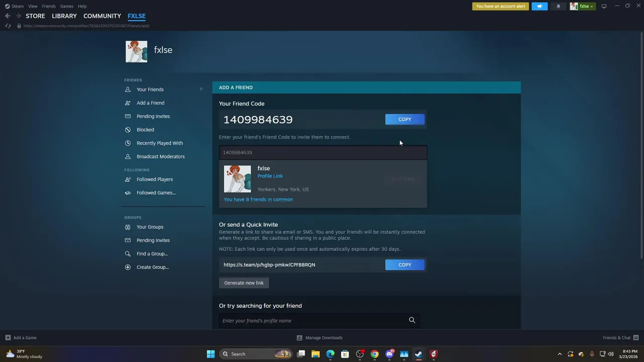This screenshot has height=362, width=644.
Task: Click the Add a Game plus icon
Action: (8, 337)
